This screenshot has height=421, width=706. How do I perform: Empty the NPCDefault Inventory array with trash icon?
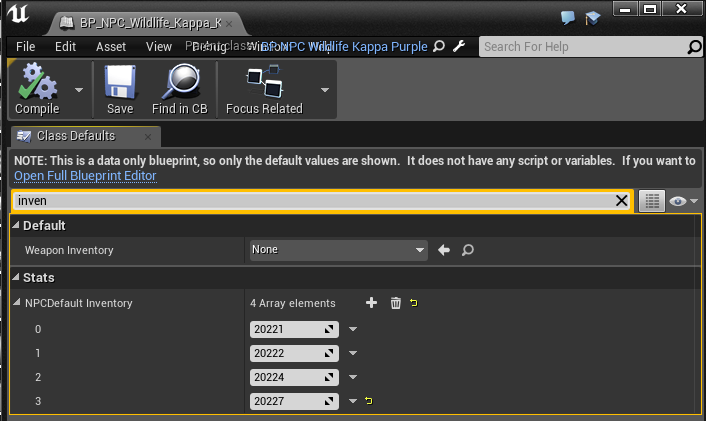tap(395, 303)
